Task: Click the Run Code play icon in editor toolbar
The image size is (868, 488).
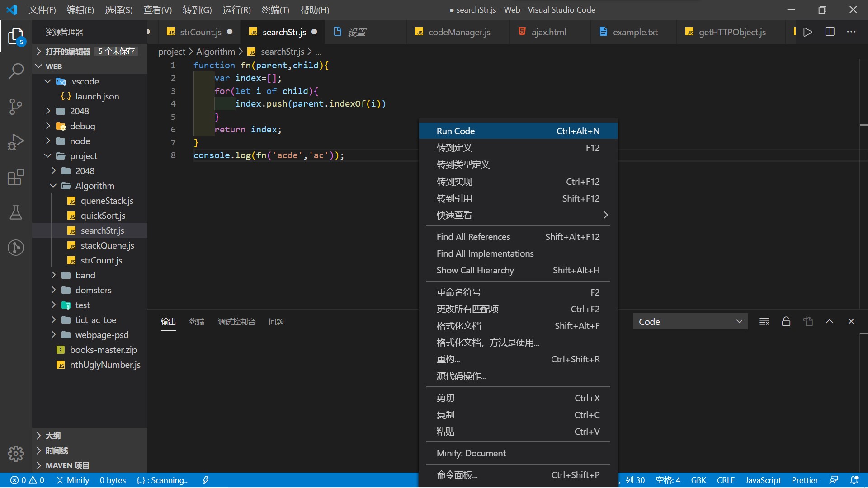Action: 808,32
